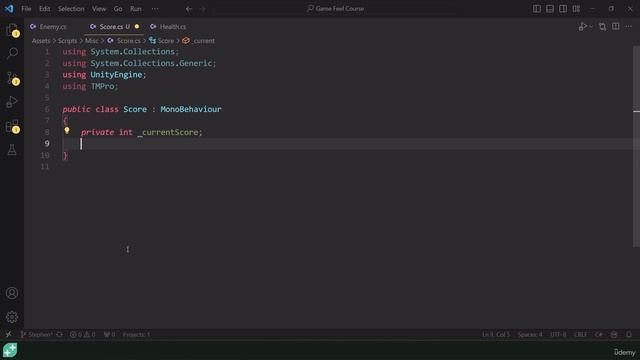Image resolution: width=640 pixels, height=360 pixels.
Task: Open the Edit menu
Action: point(44,9)
